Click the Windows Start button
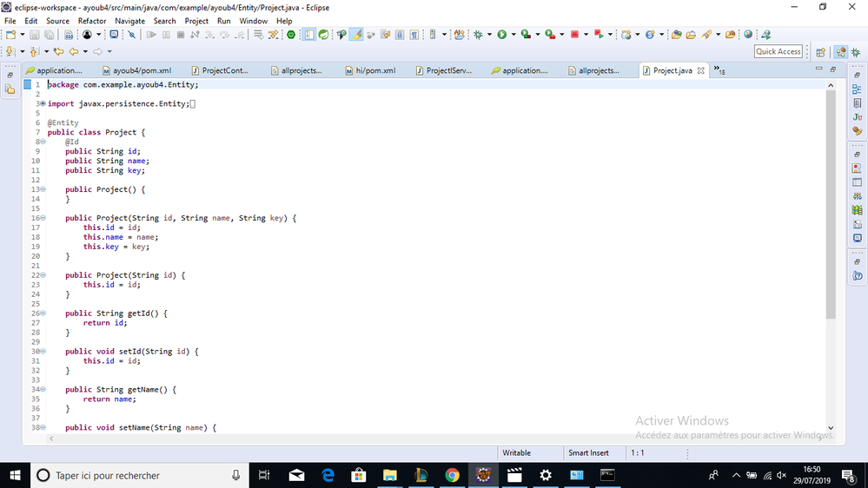Image resolution: width=868 pixels, height=488 pixels. pyautogui.click(x=15, y=475)
